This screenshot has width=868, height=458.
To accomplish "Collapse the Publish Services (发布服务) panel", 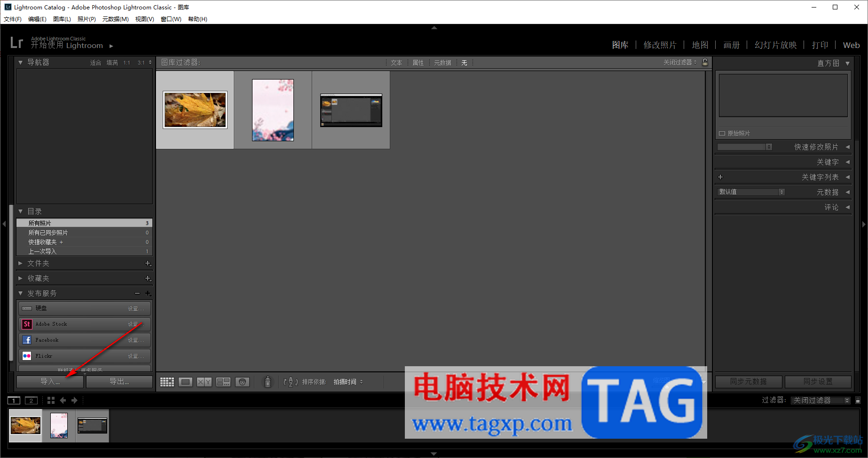I will click(x=20, y=293).
